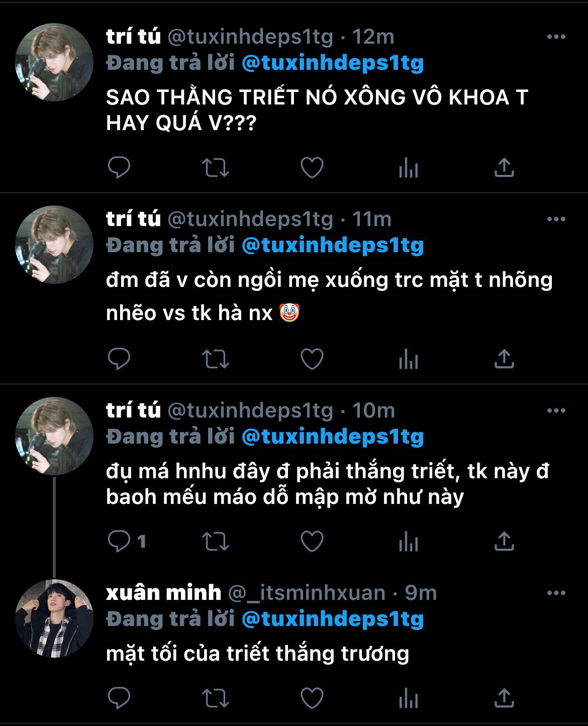Retweet xuân minh's reply
The height and width of the screenshot is (726, 588).
point(216,698)
